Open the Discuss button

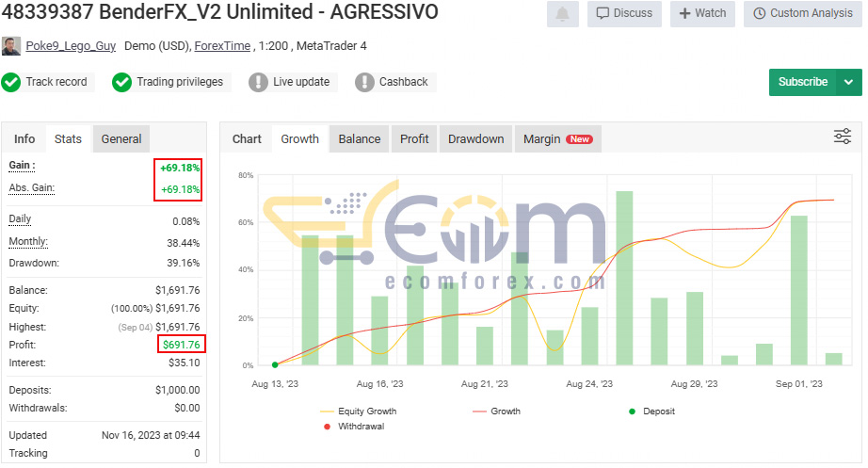[624, 13]
